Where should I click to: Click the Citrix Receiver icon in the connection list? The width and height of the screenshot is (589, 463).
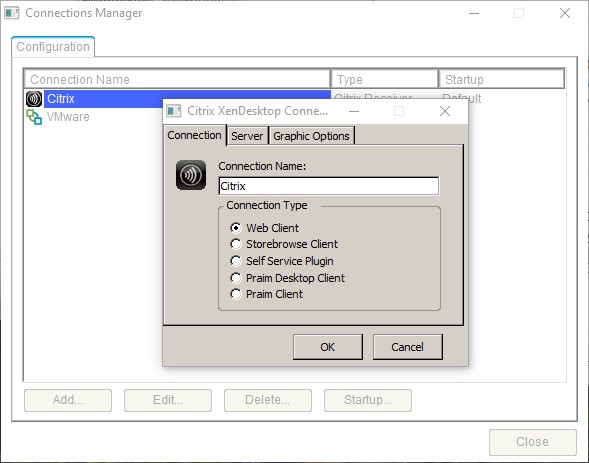point(34,99)
